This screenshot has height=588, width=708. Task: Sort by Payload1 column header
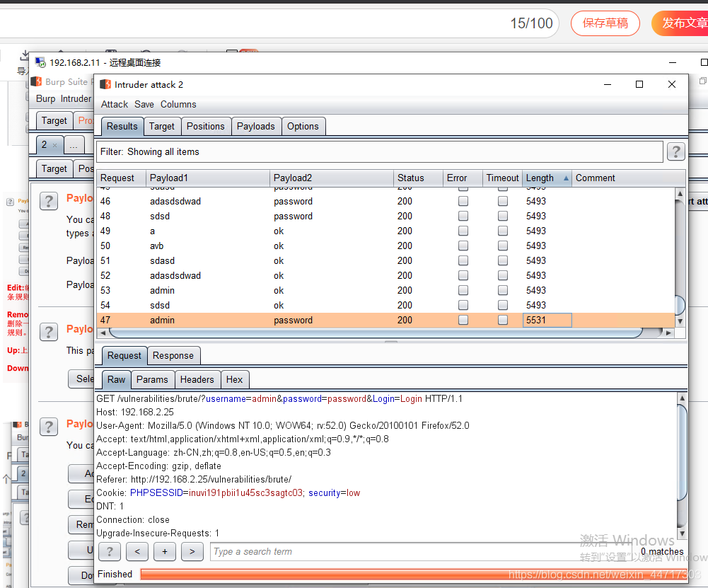pos(208,178)
